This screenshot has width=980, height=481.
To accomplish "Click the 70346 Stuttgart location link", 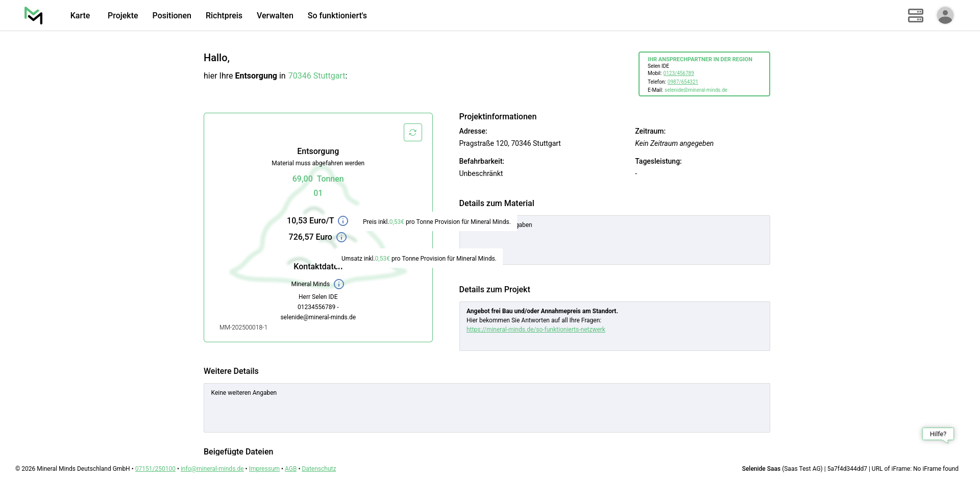I will (316, 76).
